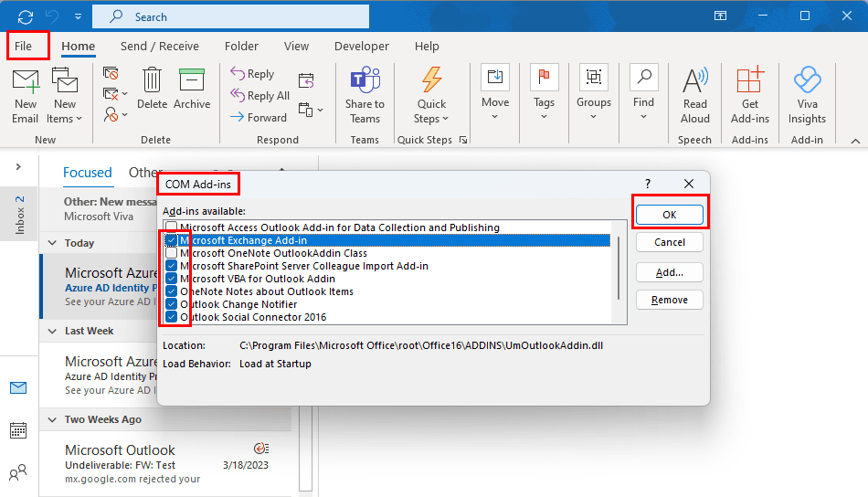Viewport: 868px width, 497px height.
Task: Open the Send / Receive tab
Action: click(159, 46)
